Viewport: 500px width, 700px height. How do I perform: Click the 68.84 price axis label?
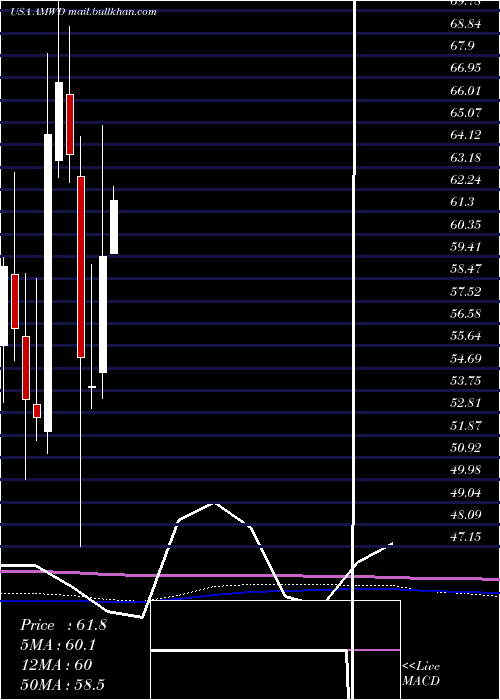click(466, 23)
